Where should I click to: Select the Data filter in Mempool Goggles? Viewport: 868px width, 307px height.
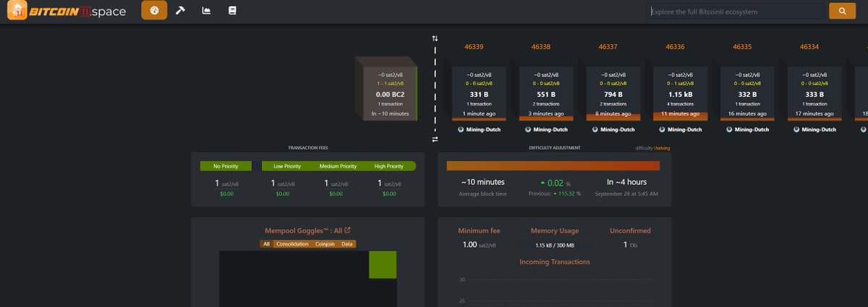point(347,244)
